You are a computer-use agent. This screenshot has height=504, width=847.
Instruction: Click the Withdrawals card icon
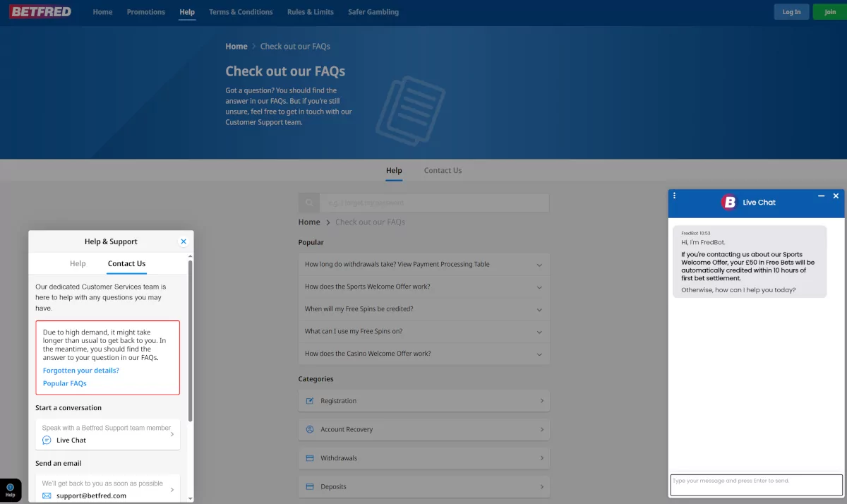[309, 458]
